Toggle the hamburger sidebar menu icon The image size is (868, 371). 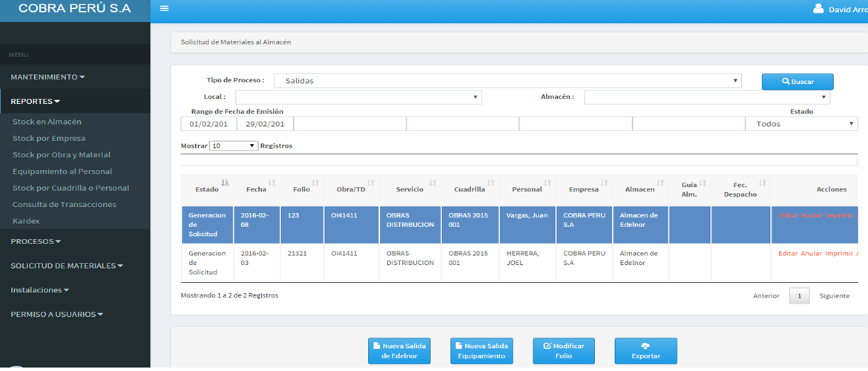click(164, 9)
